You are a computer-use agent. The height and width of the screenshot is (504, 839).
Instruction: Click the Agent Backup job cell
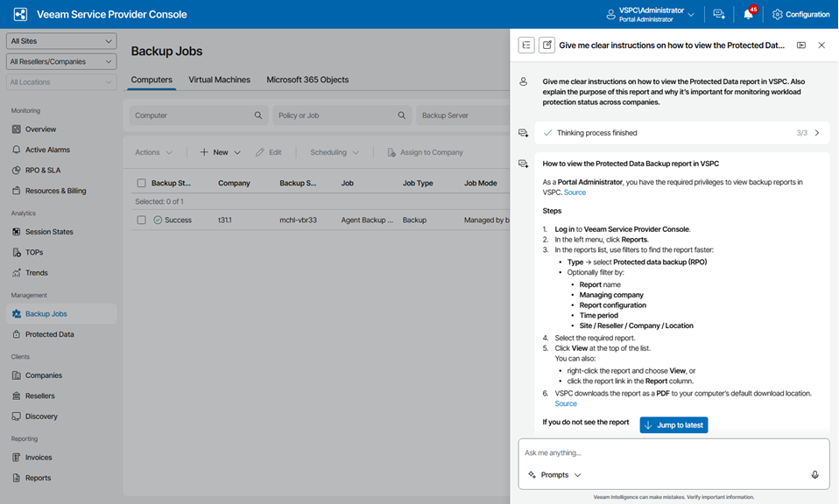[367, 220]
